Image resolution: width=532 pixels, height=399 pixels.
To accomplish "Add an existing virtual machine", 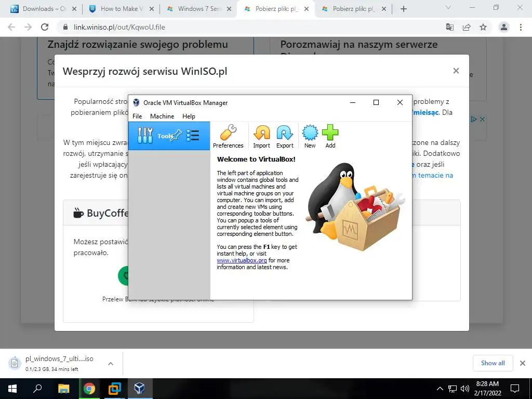I will 330,136.
